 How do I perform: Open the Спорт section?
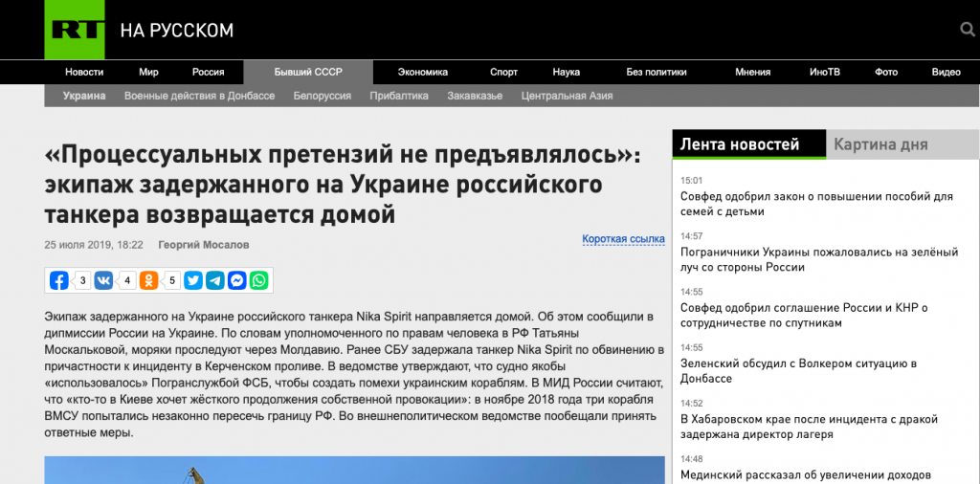(503, 72)
